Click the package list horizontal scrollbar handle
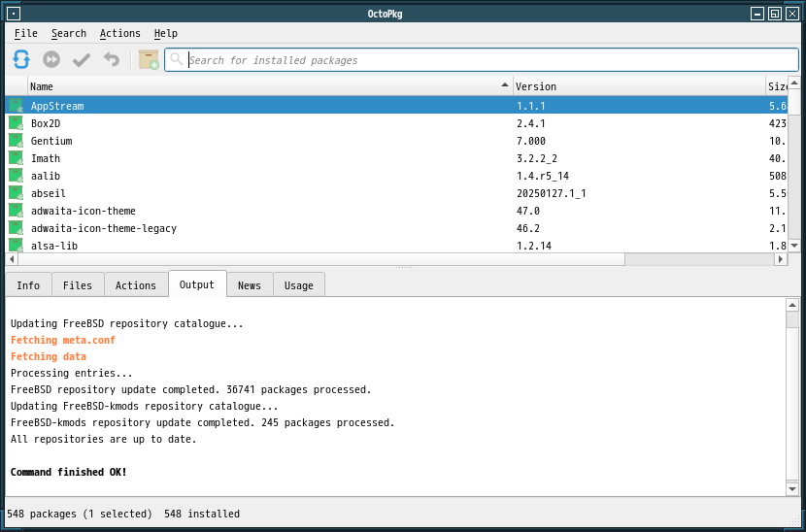Image resolution: width=806 pixels, height=532 pixels. [321, 259]
